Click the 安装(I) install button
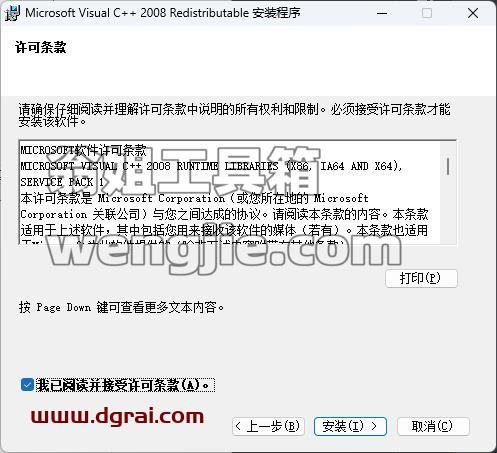The image size is (497, 453). click(350, 426)
